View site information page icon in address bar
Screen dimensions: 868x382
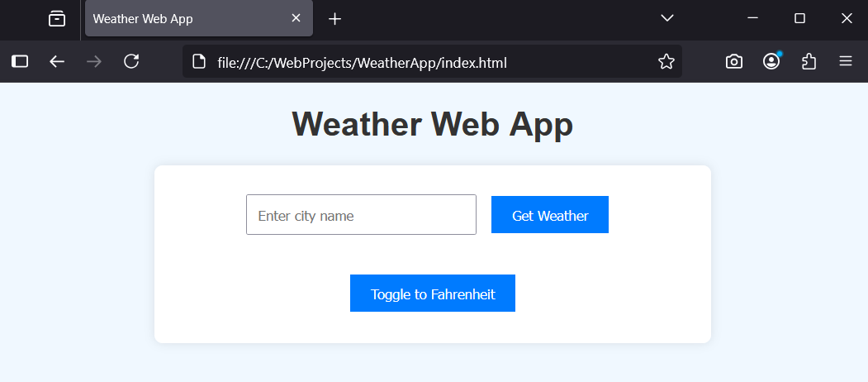tap(198, 61)
